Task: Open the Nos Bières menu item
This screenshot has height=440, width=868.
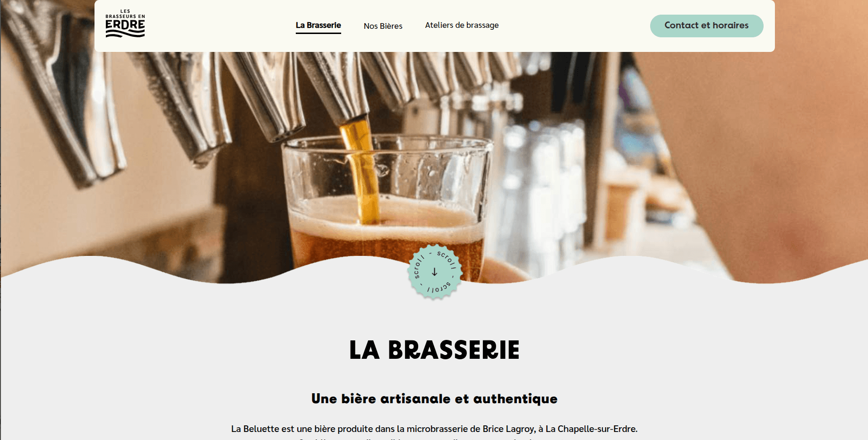Action: point(383,26)
